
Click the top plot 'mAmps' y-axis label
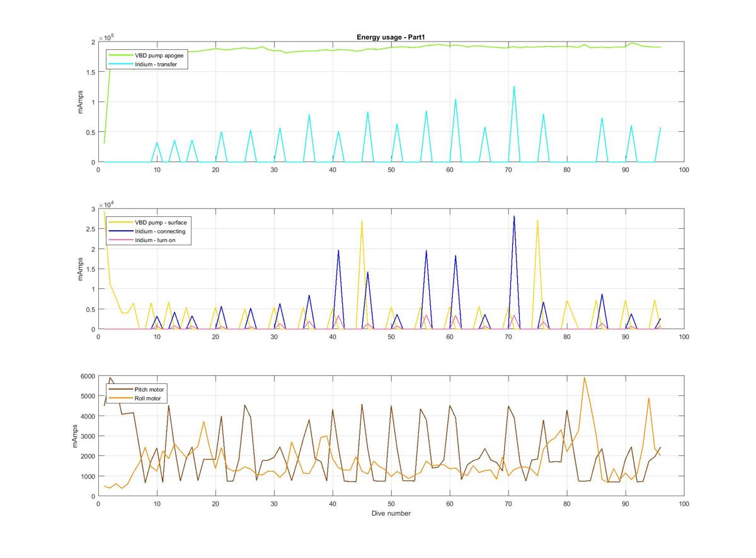tap(80, 102)
